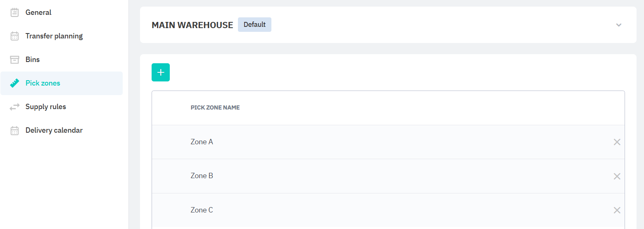Image resolution: width=644 pixels, height=229 pixels.
Task: Expand the Main Warehouse panel chevron
Action: point(618,25)
